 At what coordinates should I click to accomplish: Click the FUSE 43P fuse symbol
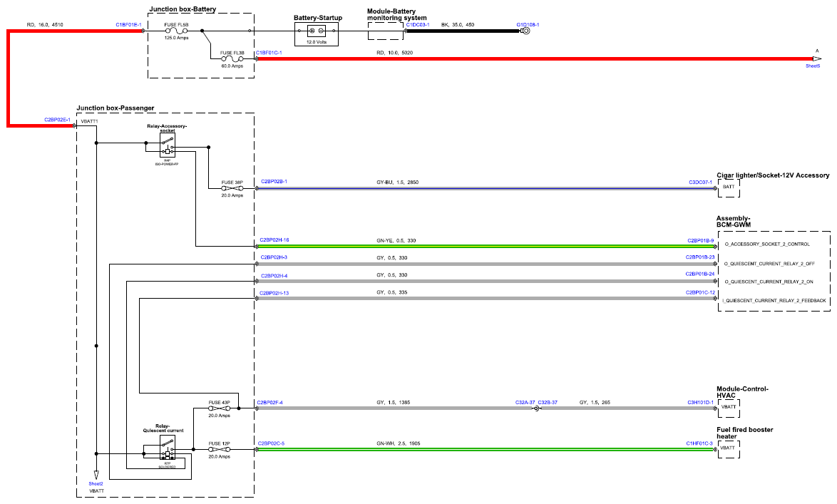220,408
